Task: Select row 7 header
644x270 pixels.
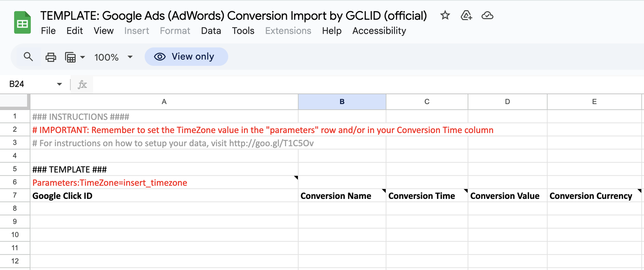Action: pos(15,196)
